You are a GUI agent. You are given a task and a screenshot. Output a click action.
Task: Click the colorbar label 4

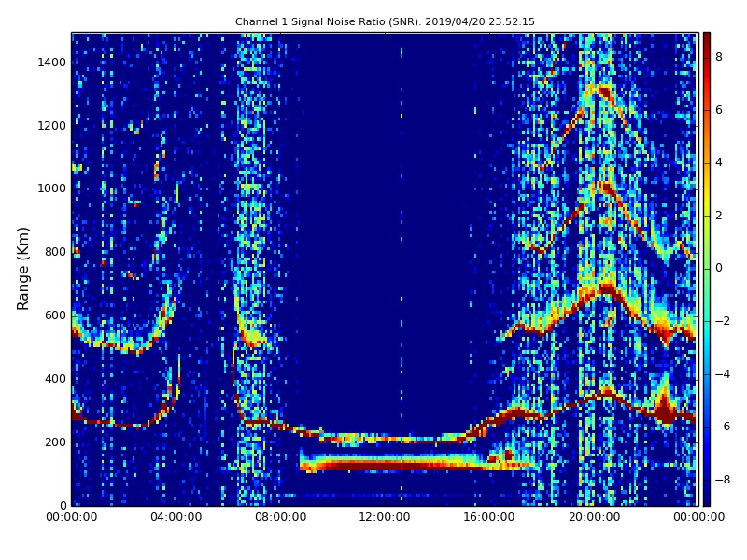[x=719, y=162]
